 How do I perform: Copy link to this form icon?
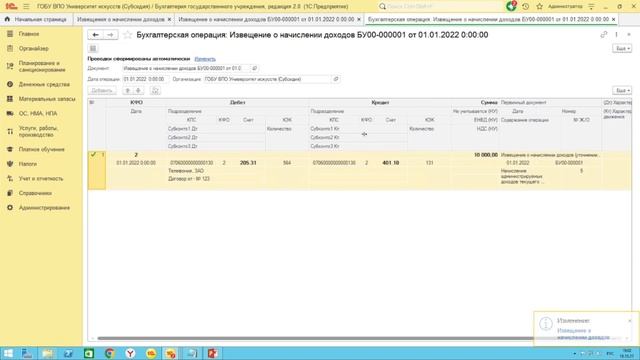coord(603,35)
